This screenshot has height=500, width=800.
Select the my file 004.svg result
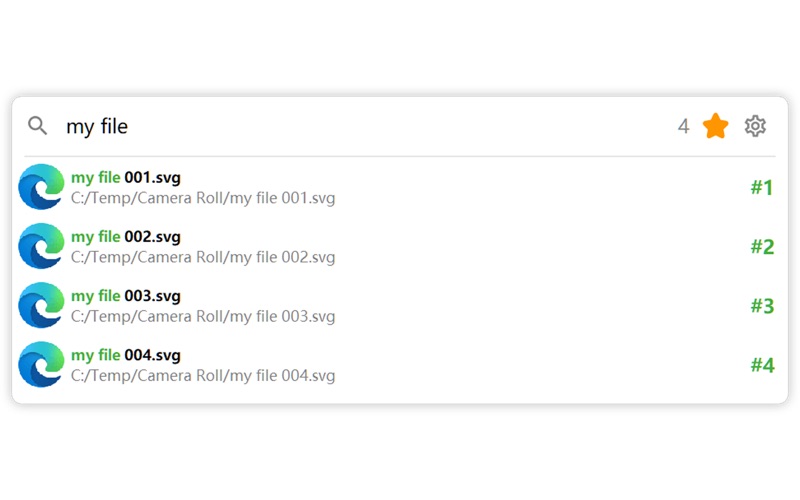coord(126,355)
